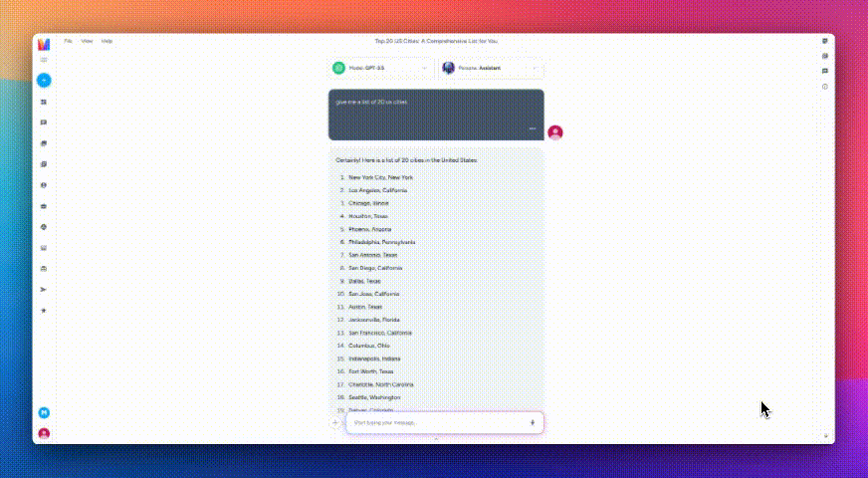The height and width of the screenshot is (478, 868).
Task: Open the printer-like icon in sidebar
Action: [44, 269]
